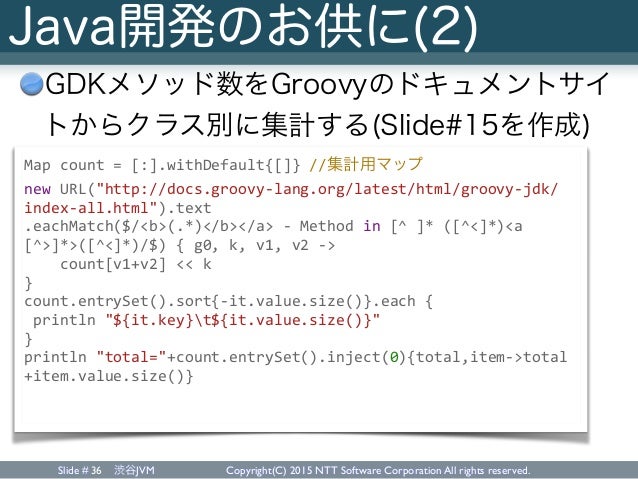Click the line starting ".eachMatch($/<b>"

tap(273, 226)
